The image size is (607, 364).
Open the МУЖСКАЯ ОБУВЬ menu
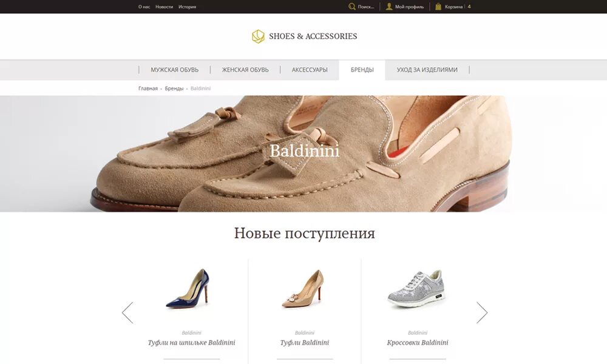(x=175, y=70)
